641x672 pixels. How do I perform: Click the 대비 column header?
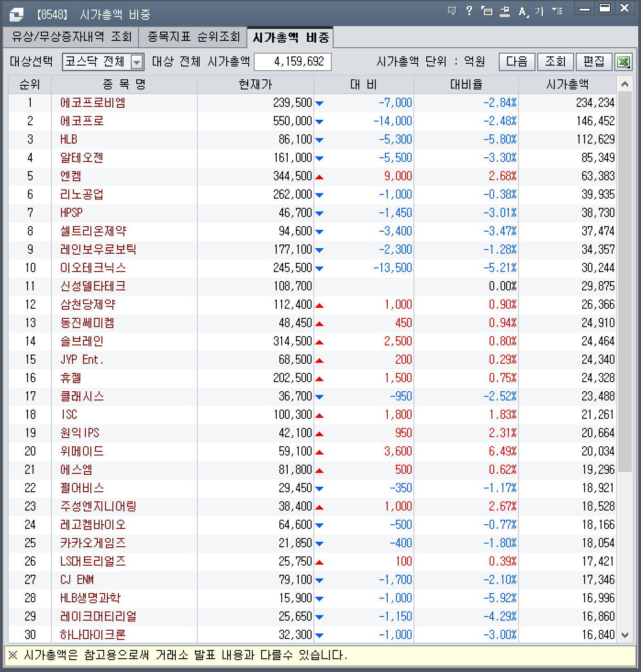click(x=364, y=84)
